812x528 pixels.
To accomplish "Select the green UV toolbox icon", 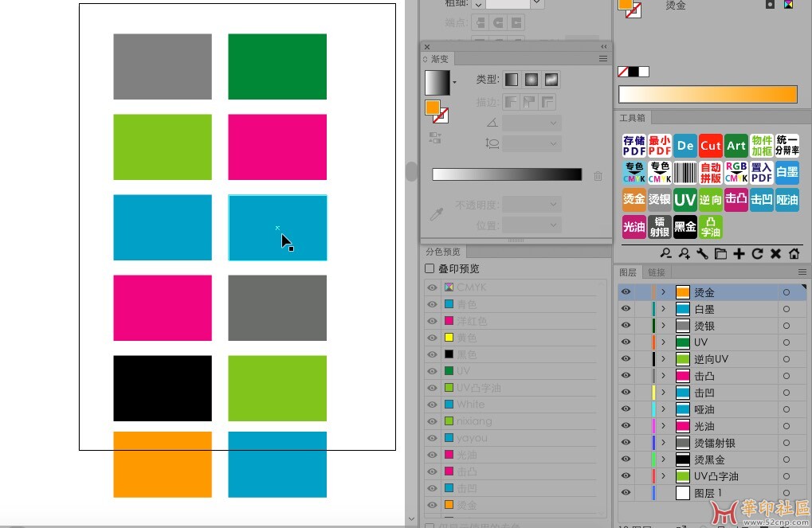I will tap(685, 199).
